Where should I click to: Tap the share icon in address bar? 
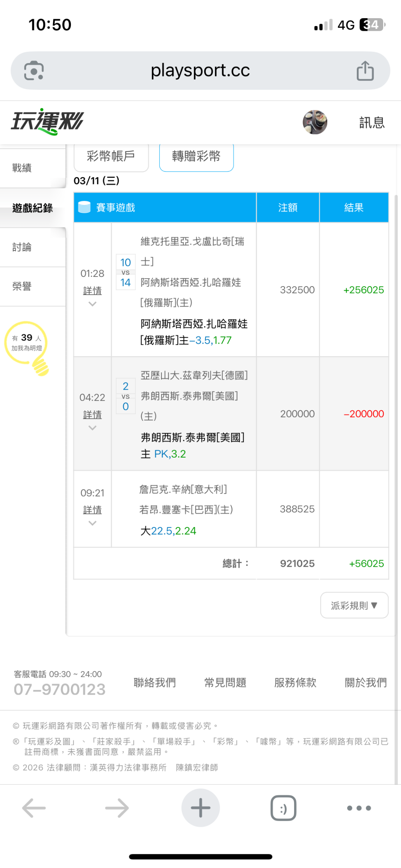365,71
